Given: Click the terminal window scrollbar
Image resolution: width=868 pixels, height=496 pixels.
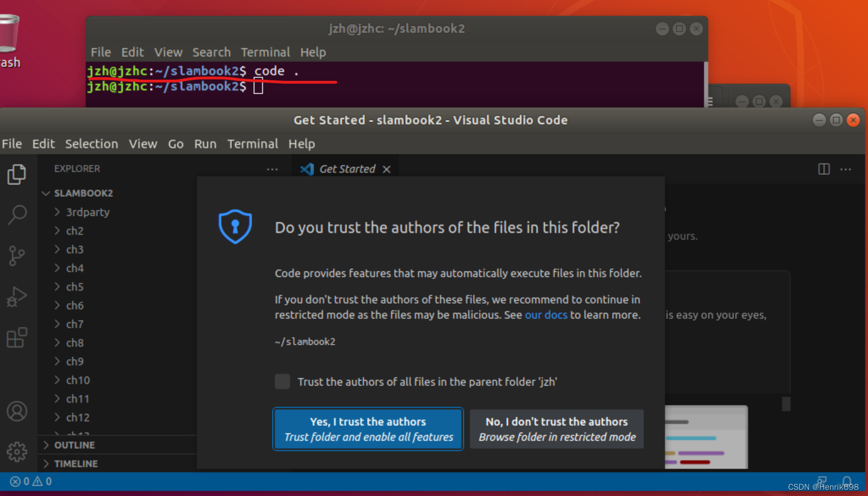Looking at the screenshot, I should tap(706, 84).
